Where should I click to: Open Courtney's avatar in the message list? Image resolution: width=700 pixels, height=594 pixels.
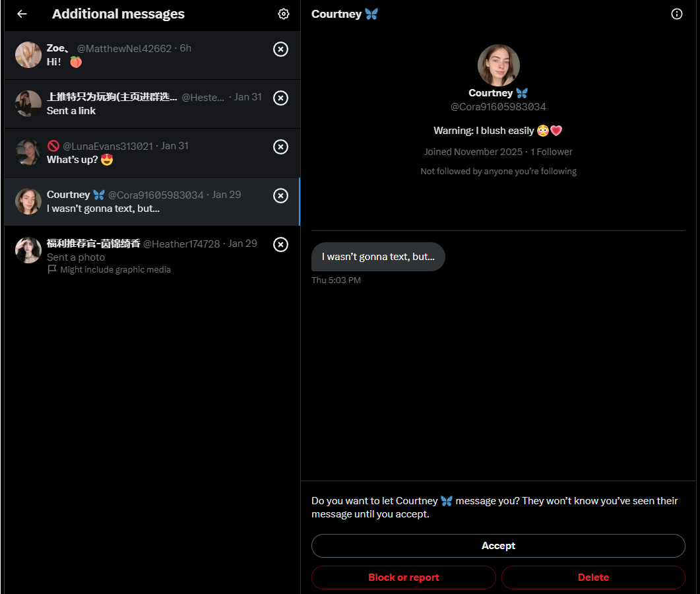tap(28, 201)
